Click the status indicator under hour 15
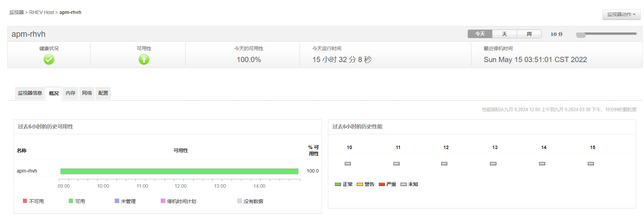Image resolution: width=644 pixels, height=221 pixels. tap(591, 163)
